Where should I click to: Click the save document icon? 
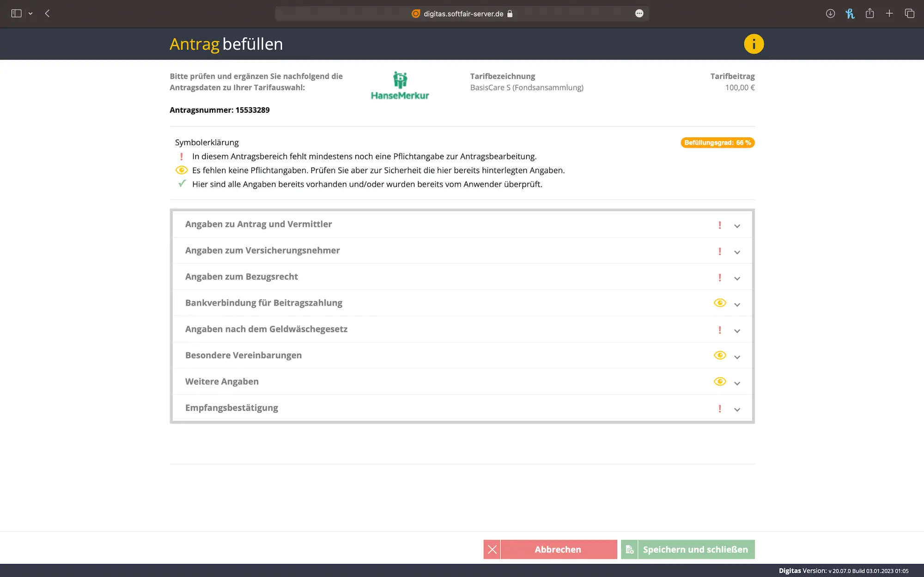629,549
